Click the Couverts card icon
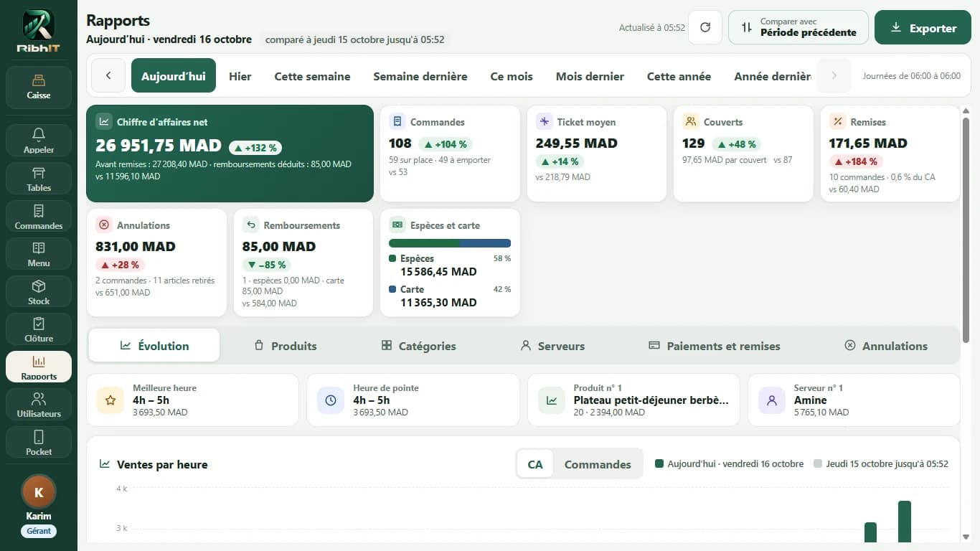The image size is (980, 551). point(691,121)
